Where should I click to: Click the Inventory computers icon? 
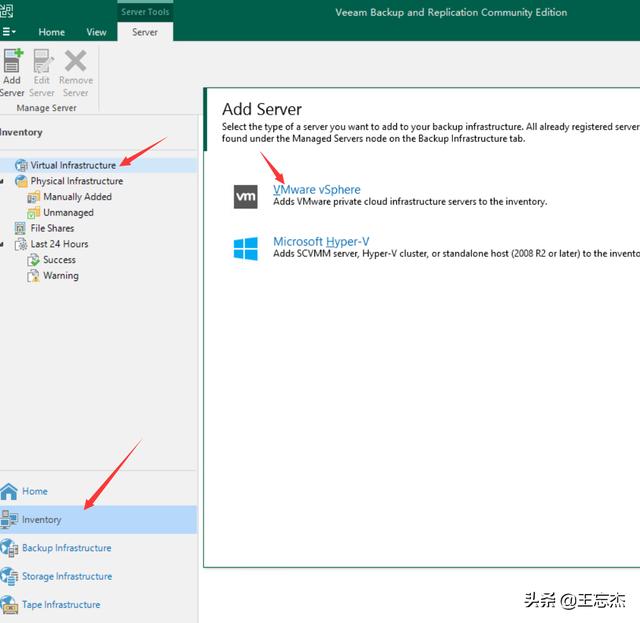pos(9,520)
